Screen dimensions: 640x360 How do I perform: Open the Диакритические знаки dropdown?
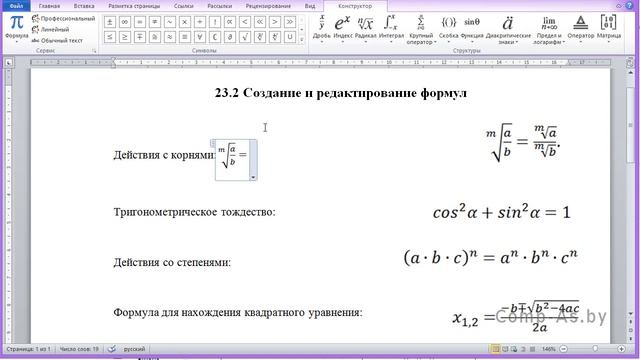click(508, 29)
